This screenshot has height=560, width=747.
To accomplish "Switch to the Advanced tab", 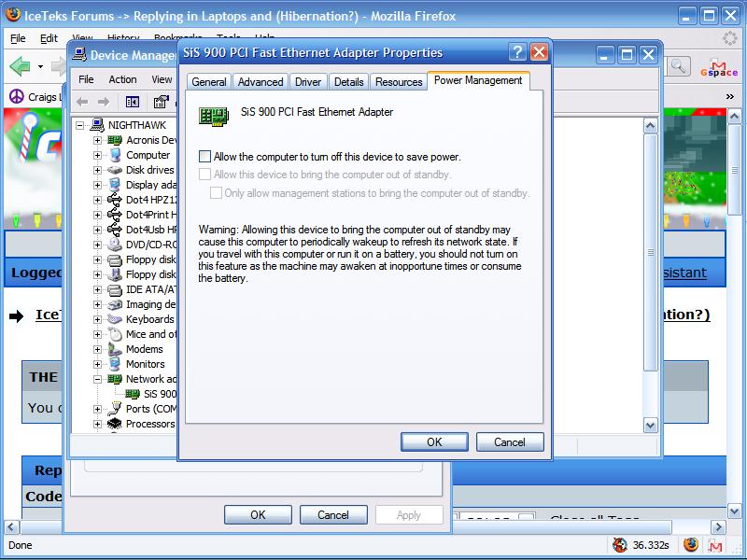I will coord(261,82).
